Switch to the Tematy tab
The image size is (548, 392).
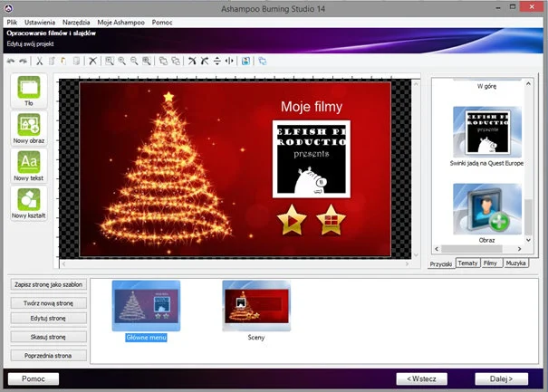point(468,263)
